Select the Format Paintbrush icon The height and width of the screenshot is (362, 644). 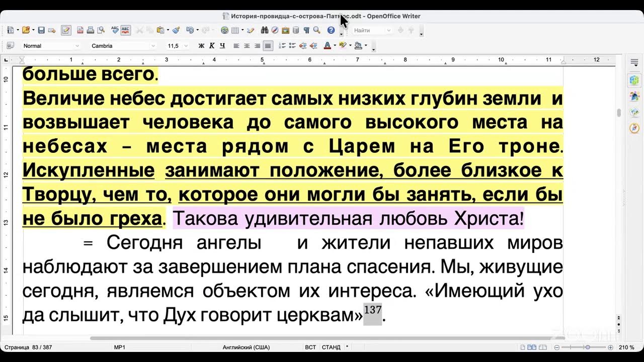tap(176, 30)
